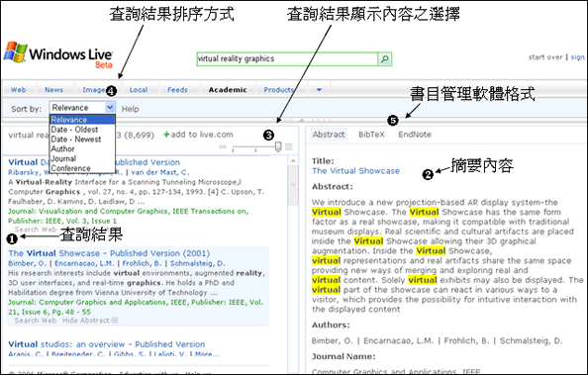
Task: Select Conference option in sort list
Action: (x=71, y=168)
